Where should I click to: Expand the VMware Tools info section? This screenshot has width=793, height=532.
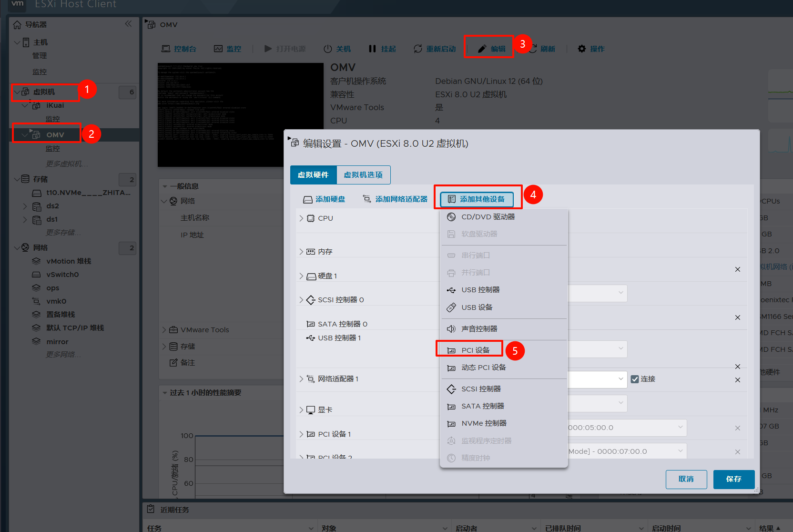(x=164, y=330)
